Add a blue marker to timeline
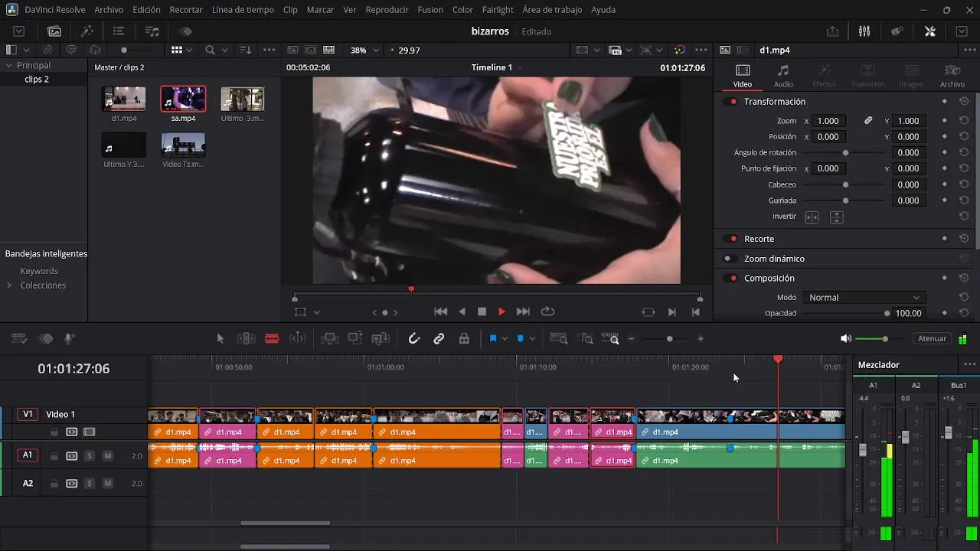This screenshot has height=551, width=980. 521,338
